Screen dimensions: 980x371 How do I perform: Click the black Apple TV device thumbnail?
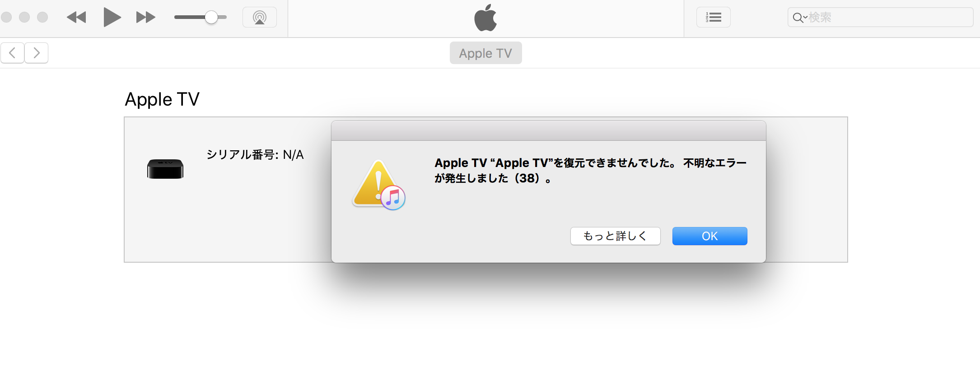click(x=165, y=169)
